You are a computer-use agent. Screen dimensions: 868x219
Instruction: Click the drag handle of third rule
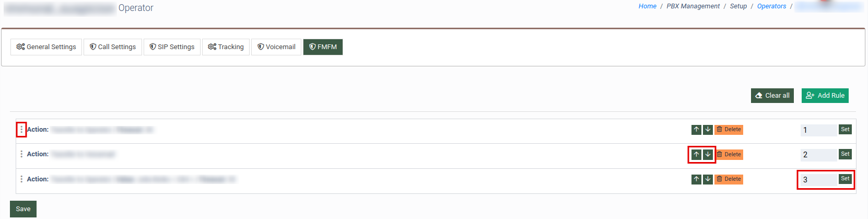coord(21,179)
